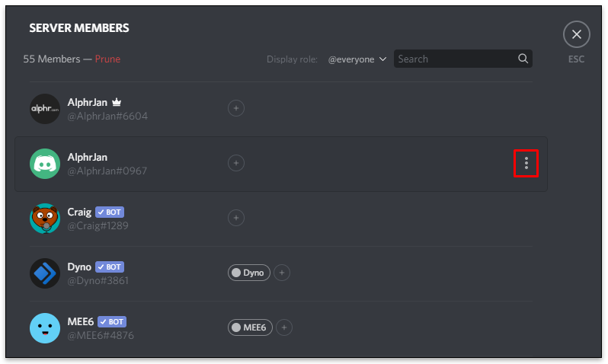Add role to AlphrJan#6604 with plus icon

click(x=235, y=108)
